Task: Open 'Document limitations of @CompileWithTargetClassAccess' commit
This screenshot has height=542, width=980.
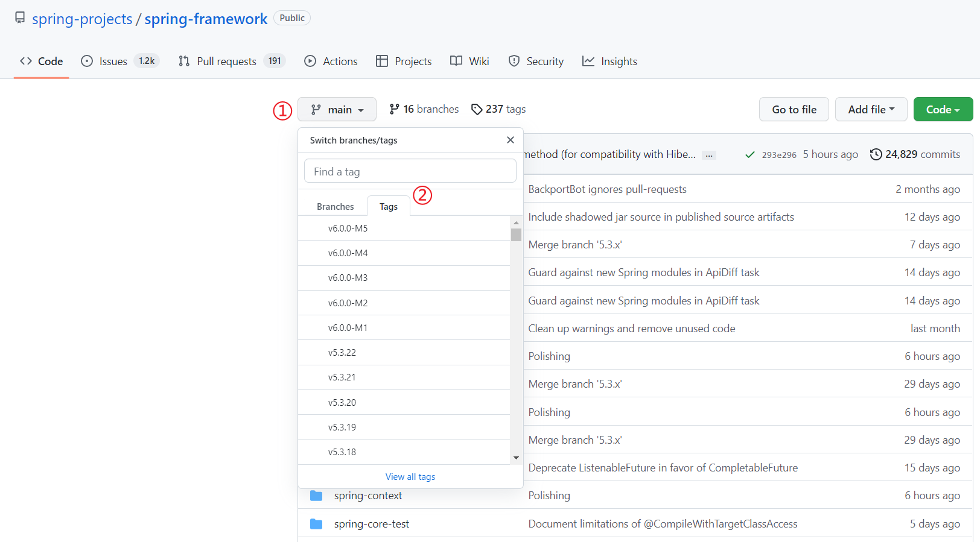Action: point(663,524)
